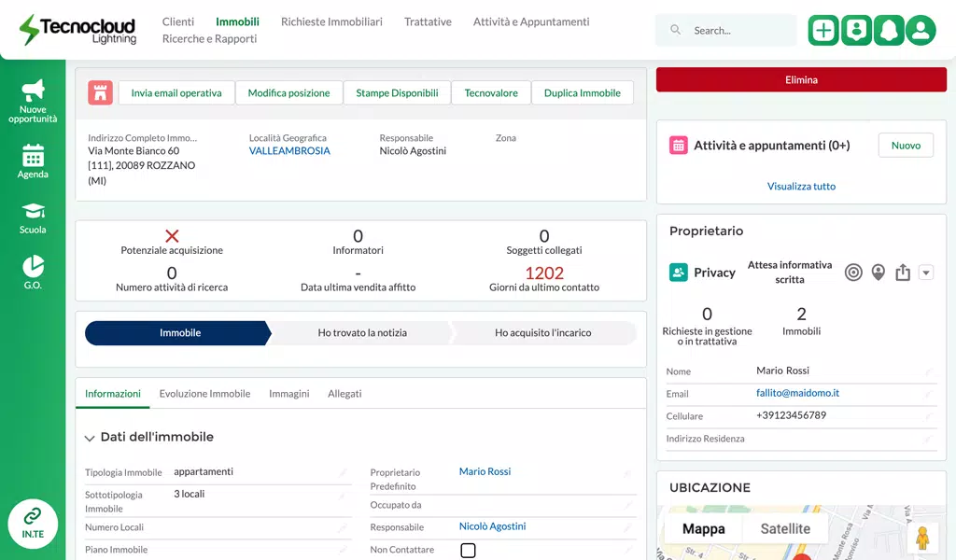Click the green contact badge icon
Screen dimensions: 956x560
856,30
